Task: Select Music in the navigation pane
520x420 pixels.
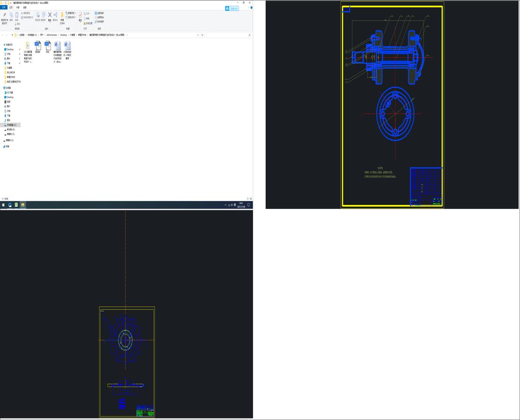Action: point(7,120)
